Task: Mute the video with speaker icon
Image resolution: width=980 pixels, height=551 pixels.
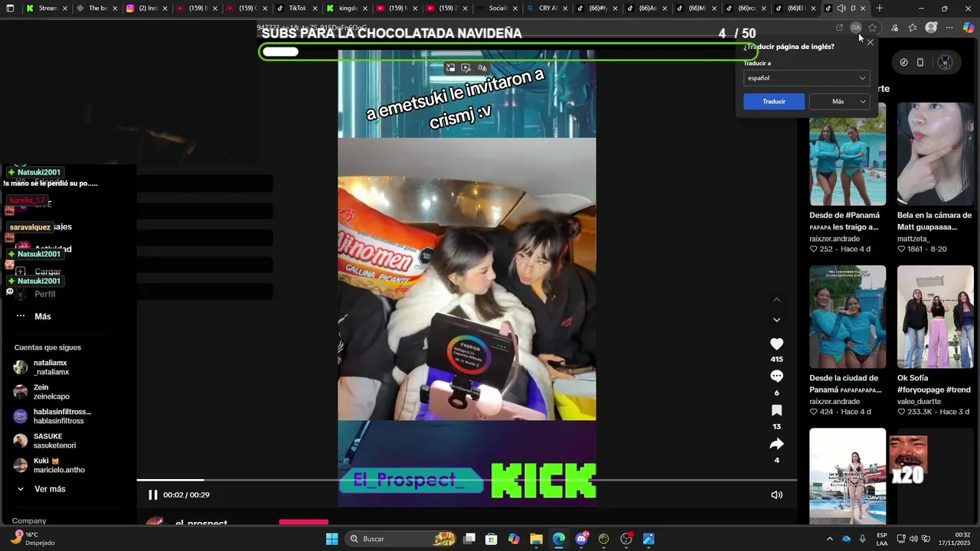Action: click(x=776, y=495)
